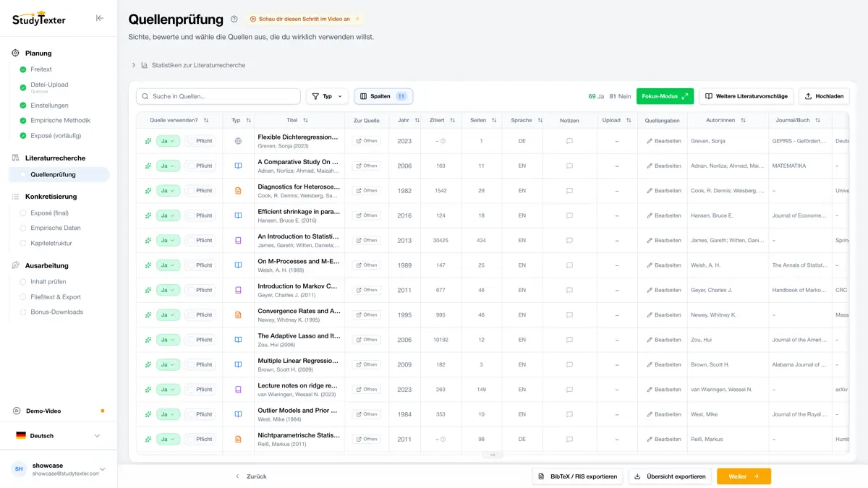Toggle Pflicht for An Introduction to Statistical row
The image size is (868, 488).
[201, 241]
